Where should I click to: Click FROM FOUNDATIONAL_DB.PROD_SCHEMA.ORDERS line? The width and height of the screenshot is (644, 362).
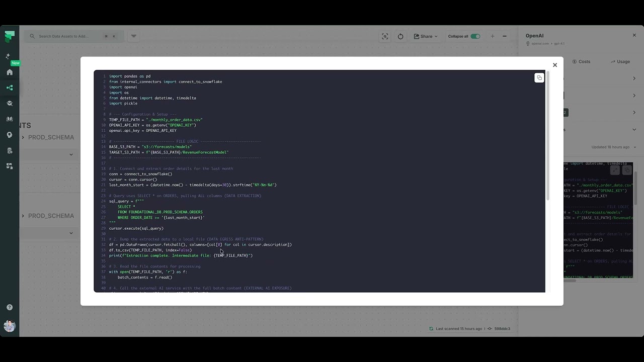(x=160, y=212)
